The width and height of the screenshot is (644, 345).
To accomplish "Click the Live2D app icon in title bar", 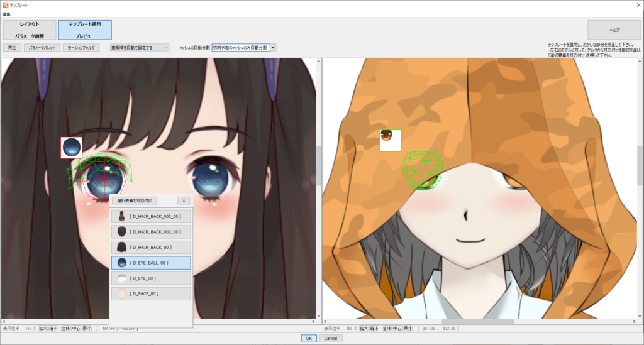I will [5, 5].
